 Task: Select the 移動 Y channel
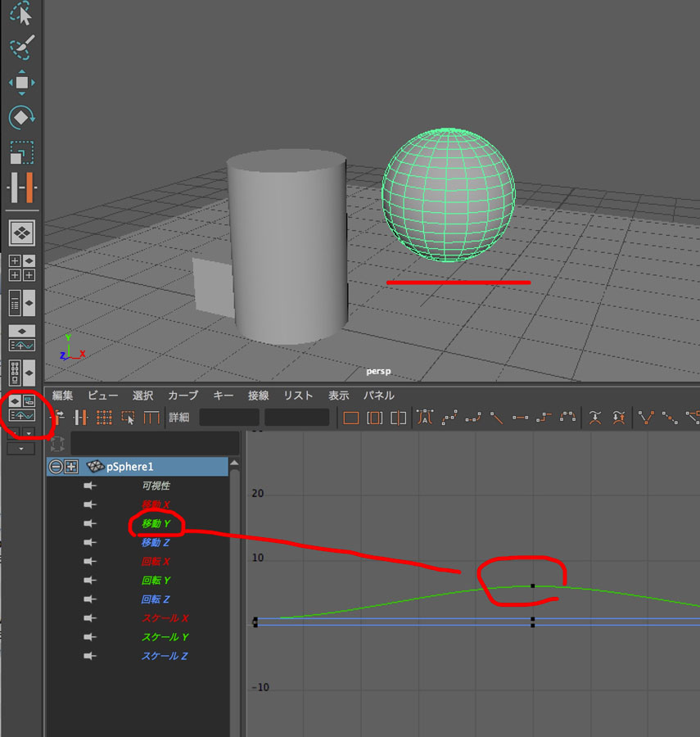pos(156,523)
